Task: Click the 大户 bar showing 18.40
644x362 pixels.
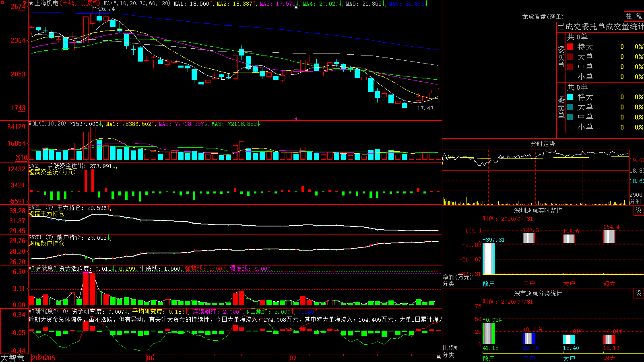Action: (x=569, y=339)
